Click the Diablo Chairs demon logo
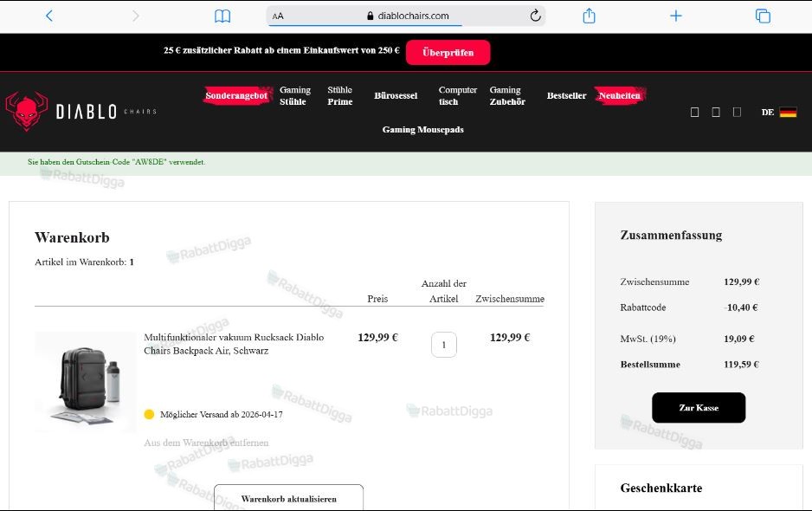812x511 pixels. point(27,110)
